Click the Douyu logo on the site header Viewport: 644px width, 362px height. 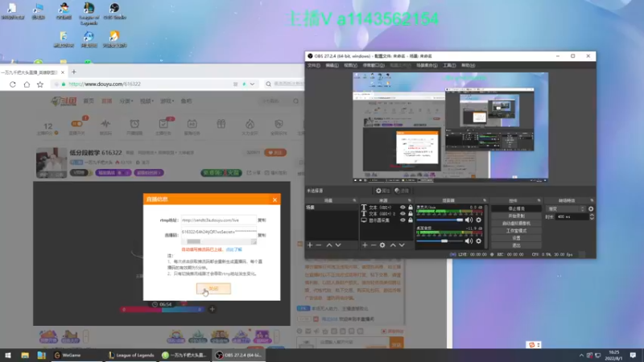(64, 101)
